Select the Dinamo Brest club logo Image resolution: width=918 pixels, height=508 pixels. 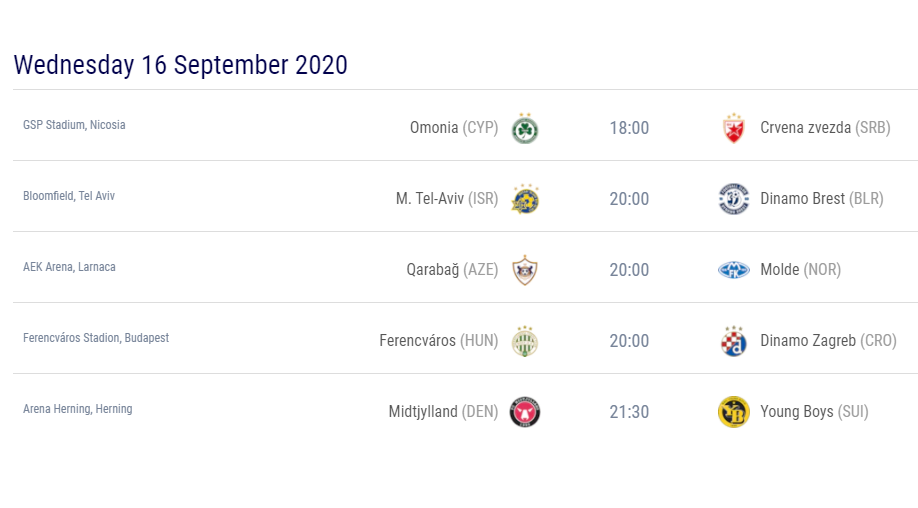[734, 199]
